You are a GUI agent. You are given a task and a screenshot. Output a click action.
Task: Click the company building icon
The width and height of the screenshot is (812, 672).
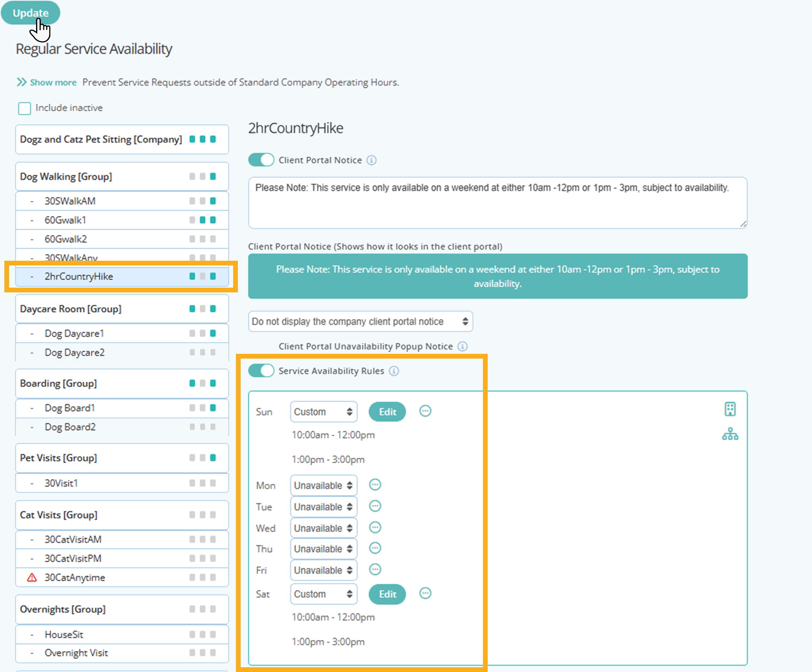[x=730, y=409]
